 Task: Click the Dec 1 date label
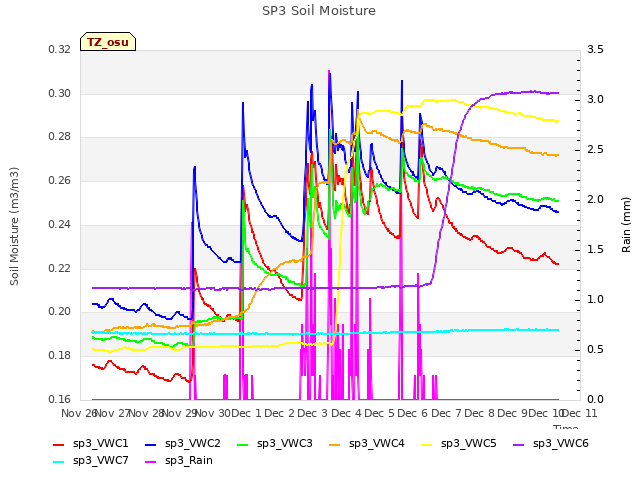246,413
